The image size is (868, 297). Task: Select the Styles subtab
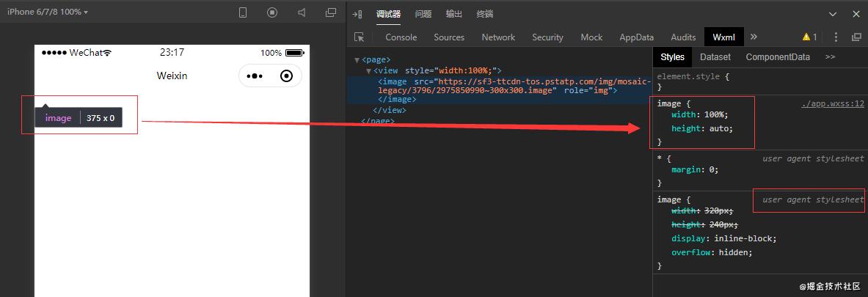point(673,57)
